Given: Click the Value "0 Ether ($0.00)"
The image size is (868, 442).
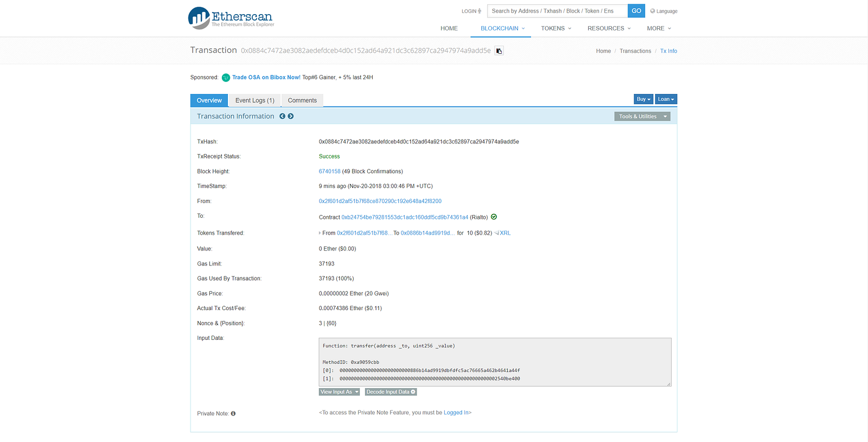Looking at the screenshot, I should 337,249.
